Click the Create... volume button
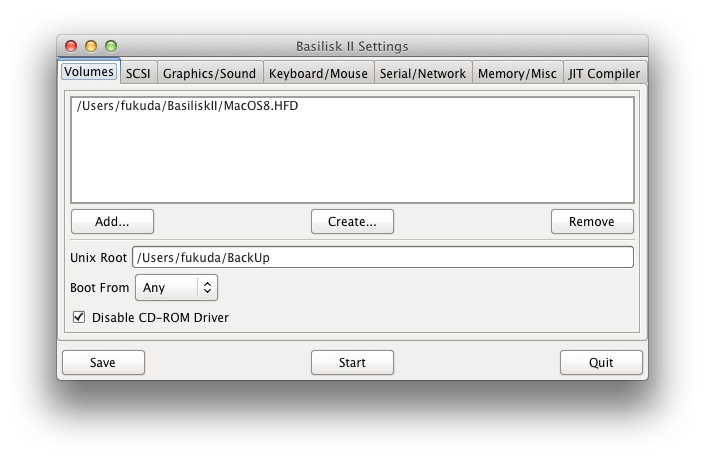 (352, 221)
